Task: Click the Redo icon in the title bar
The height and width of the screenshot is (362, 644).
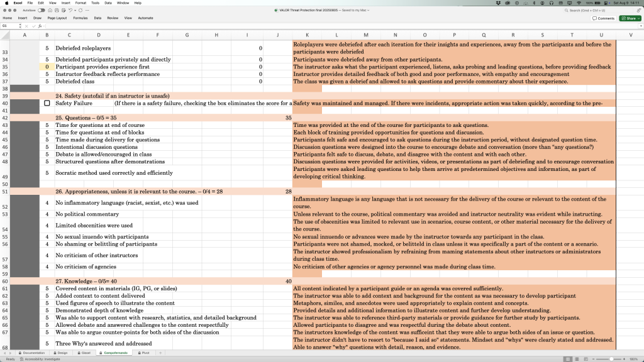Action: click(x=80, y=10)
